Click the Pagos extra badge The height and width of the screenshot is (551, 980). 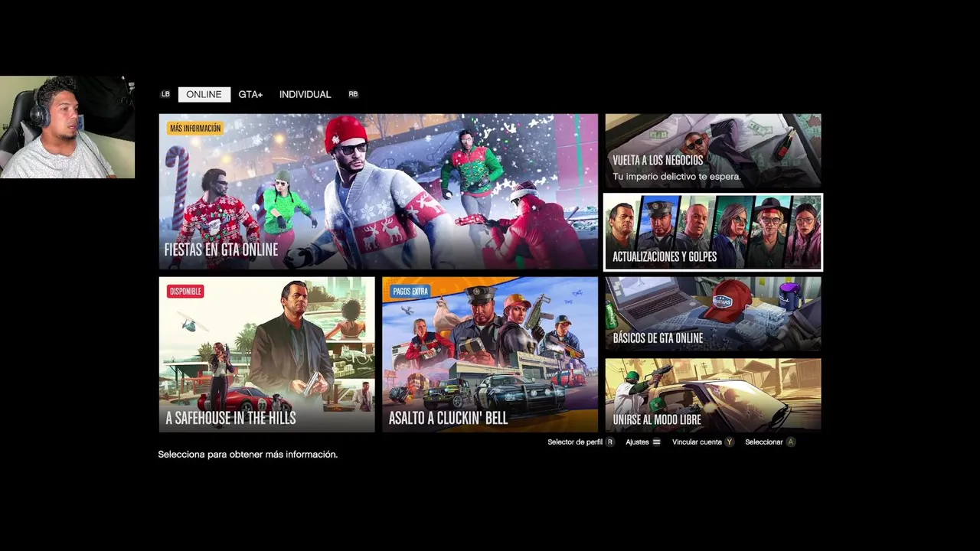410,292
